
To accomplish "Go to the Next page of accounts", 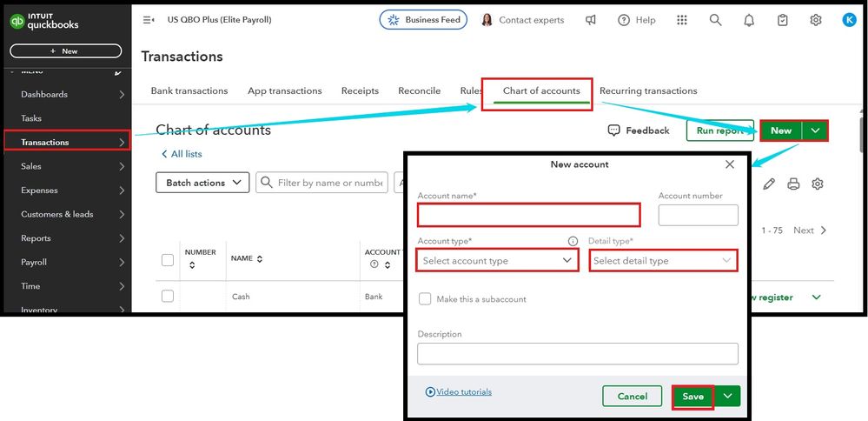I will [809, 231].
